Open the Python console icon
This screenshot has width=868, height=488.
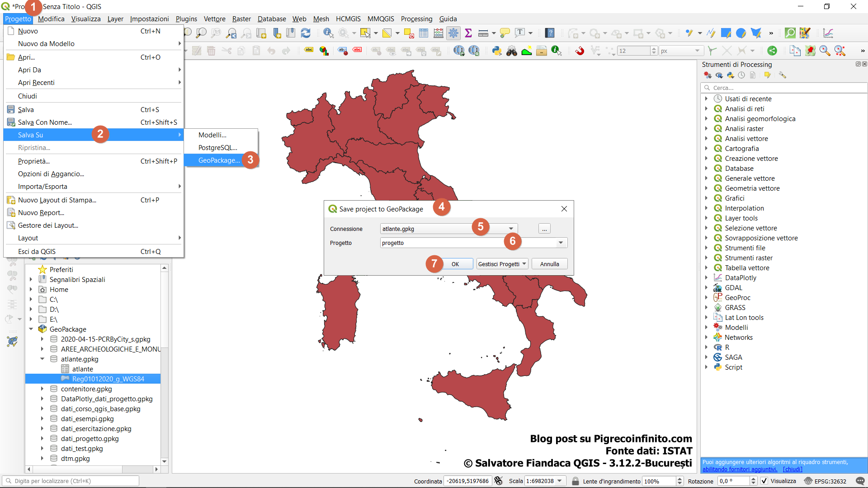pos(497,51)
